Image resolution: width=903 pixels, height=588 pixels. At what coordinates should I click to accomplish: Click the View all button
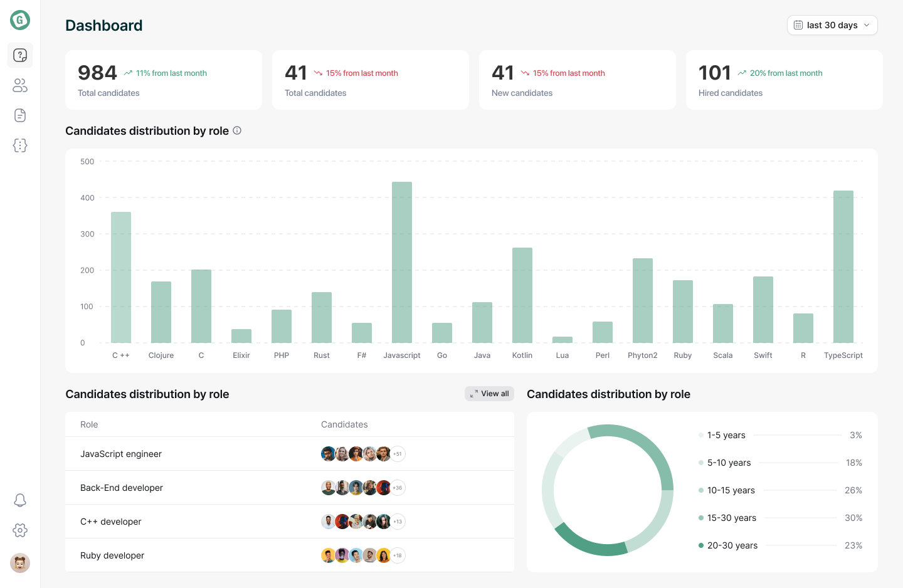coord(489,393)
